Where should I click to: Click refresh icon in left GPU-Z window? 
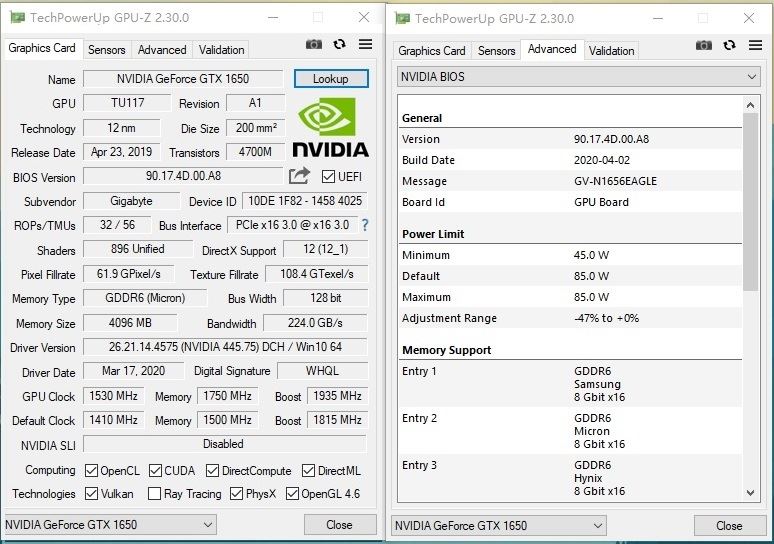pos(339,44)
